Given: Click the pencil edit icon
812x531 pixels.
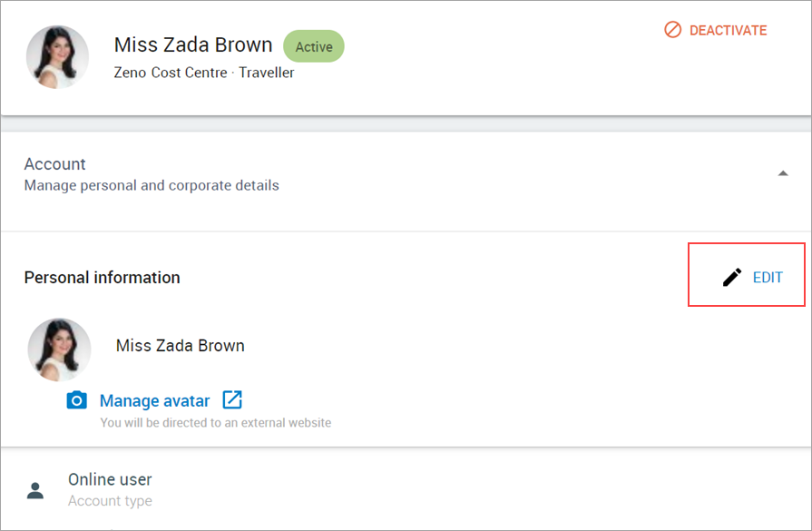Looking at the screenshot, I should [732, 277].
